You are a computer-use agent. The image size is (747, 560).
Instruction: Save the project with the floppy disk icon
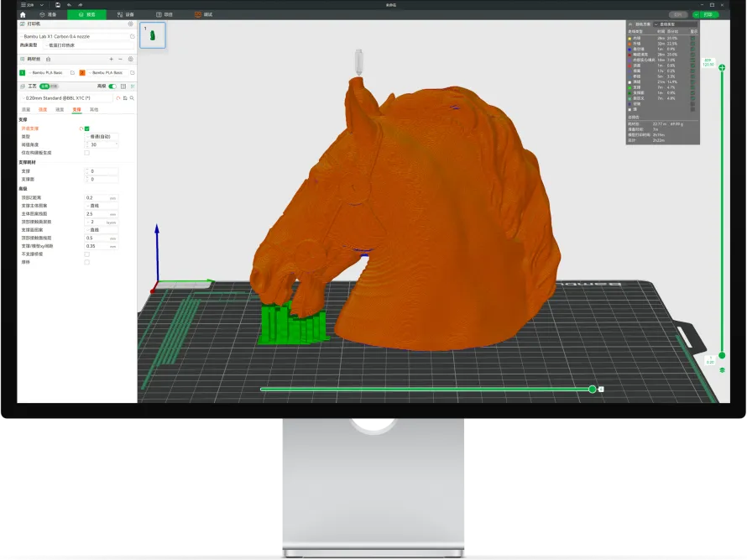click(x=58, y=5)
